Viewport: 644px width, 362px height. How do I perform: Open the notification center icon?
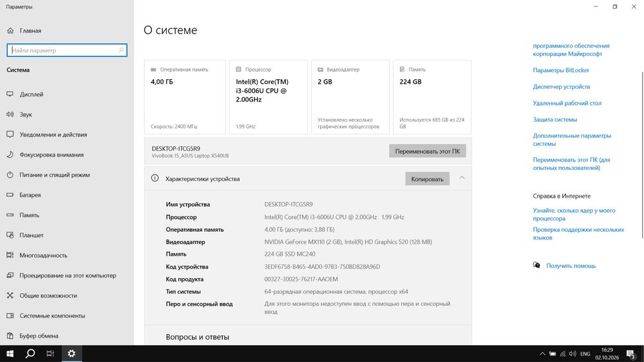(631, 354)
